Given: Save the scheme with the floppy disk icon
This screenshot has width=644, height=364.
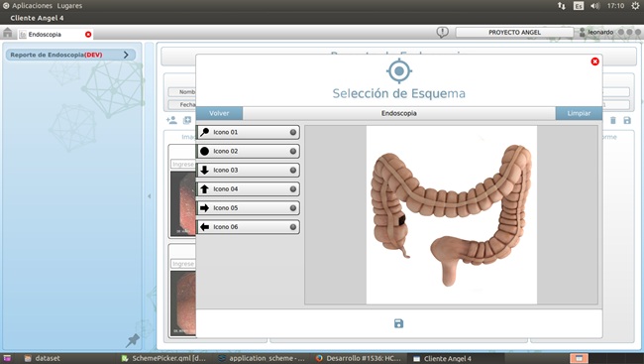Looking at the screenshot, I should point(398,323).
